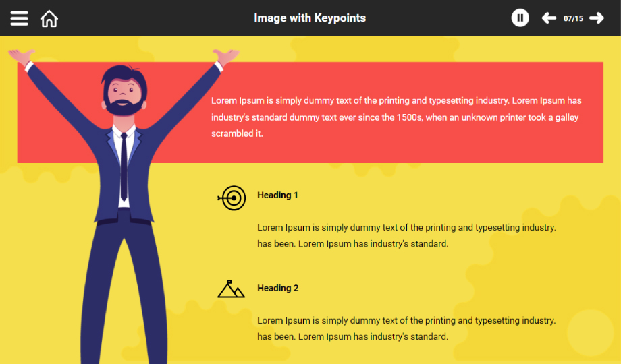Click the character's dark necktie
This screenshot has height=364, width=621.
tap(124, 167)
